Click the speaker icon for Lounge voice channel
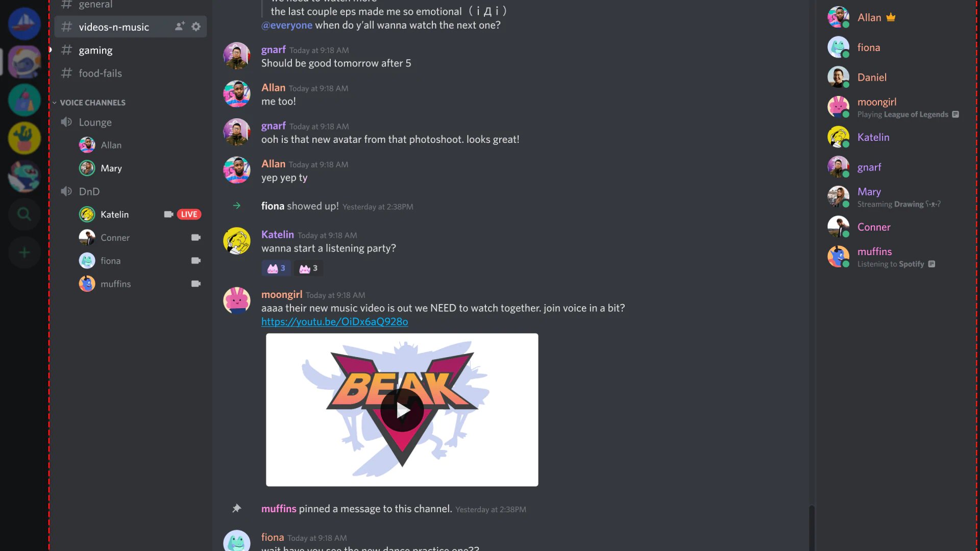The width and height of the screenshot is (980, 551). pos(66,122)
